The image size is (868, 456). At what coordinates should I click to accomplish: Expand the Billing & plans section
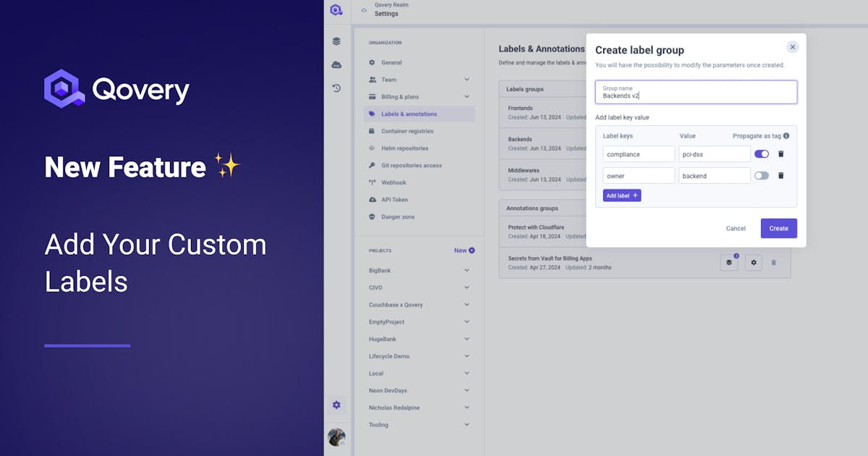[405, 96]
